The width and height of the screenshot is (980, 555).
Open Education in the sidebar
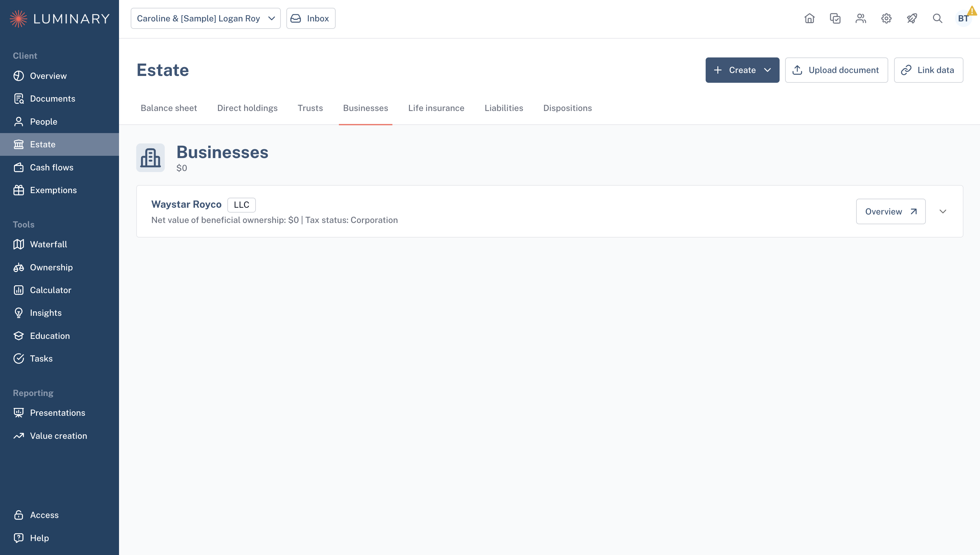[59, 336]
